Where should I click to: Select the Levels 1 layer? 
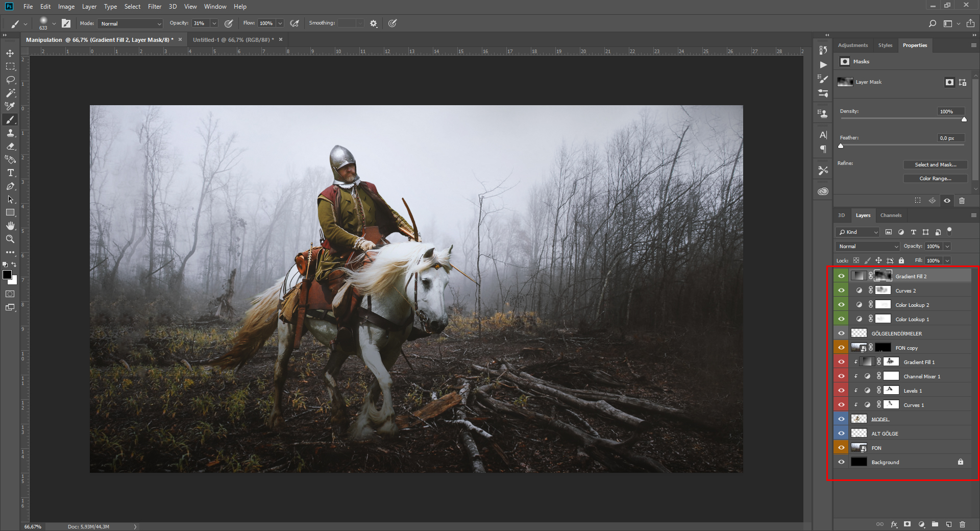[910, 391]
